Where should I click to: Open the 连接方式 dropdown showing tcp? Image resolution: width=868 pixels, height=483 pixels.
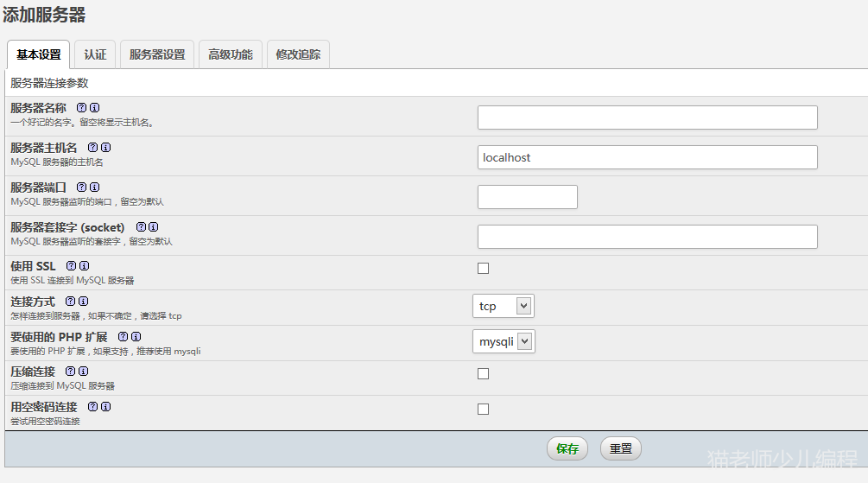tap(504, 306)
